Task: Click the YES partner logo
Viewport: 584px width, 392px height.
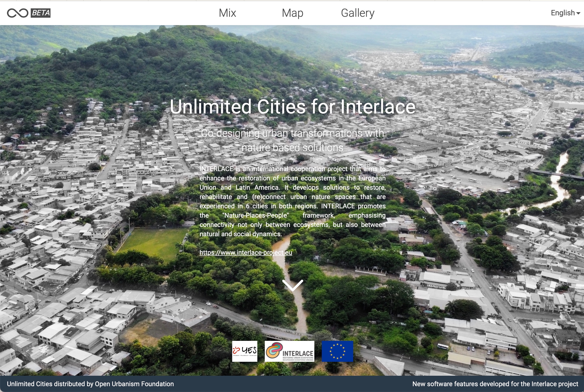Action: point(244,351)
